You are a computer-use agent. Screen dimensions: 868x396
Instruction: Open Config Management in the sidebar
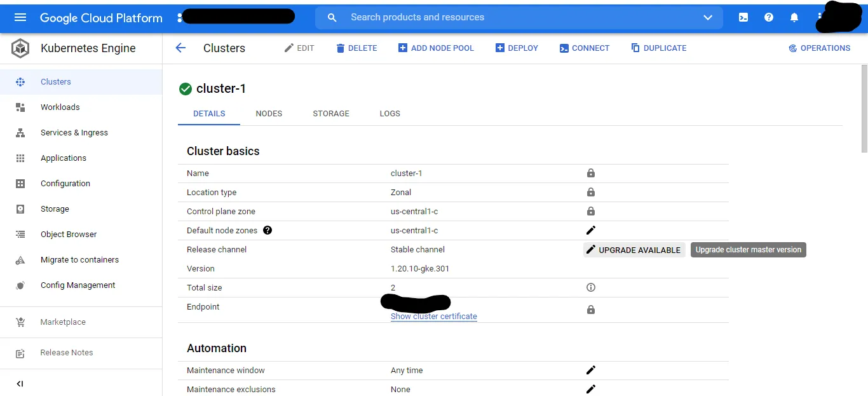pyautogui.click(x=78, y=285)
